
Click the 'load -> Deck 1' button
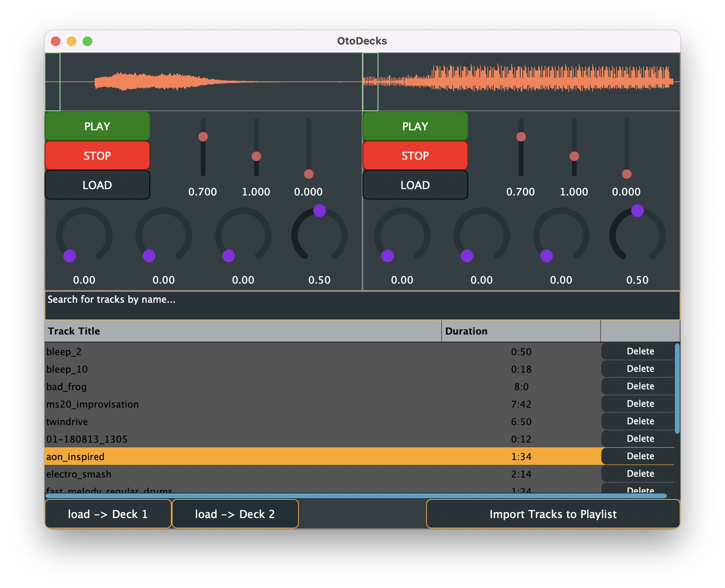point(108,514)
